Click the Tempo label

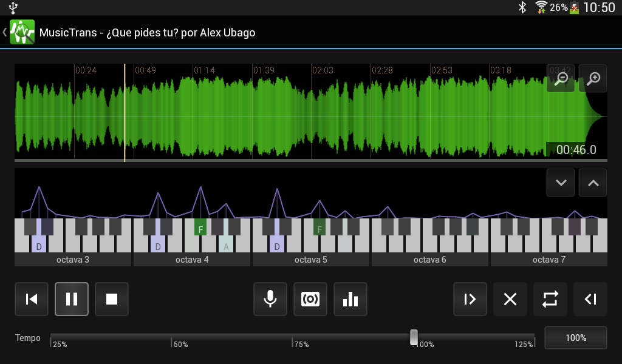28,338
